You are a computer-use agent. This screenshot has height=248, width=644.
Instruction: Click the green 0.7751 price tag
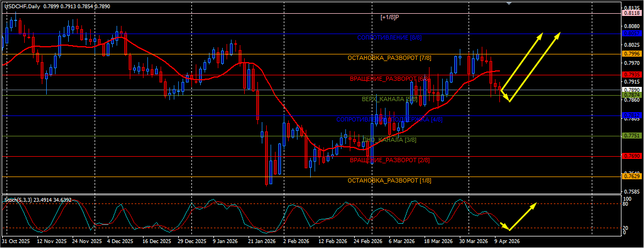(632, 136)
